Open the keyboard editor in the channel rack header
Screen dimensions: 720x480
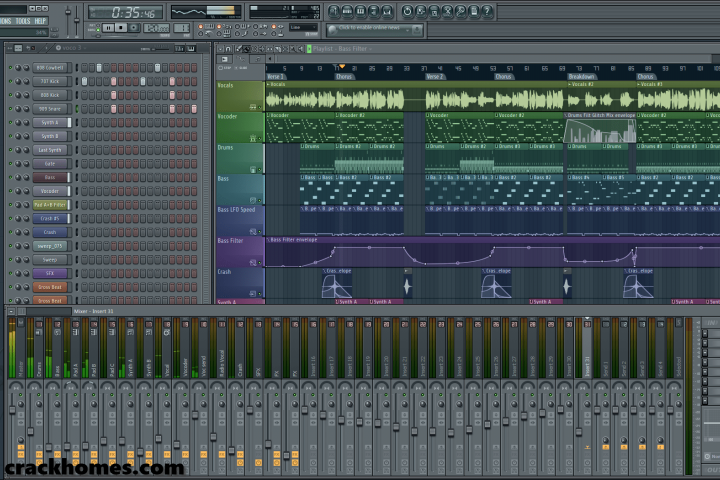(x=191, y=48)
